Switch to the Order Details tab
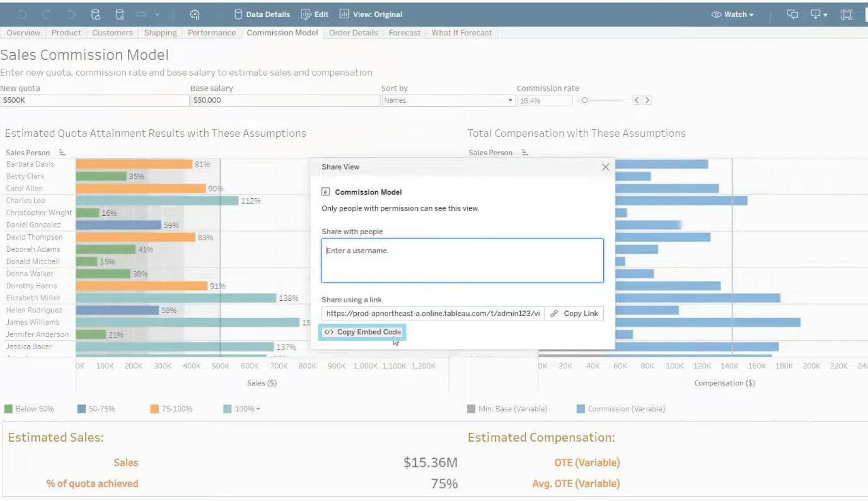The image size is (868, 501). coord(353,33)
